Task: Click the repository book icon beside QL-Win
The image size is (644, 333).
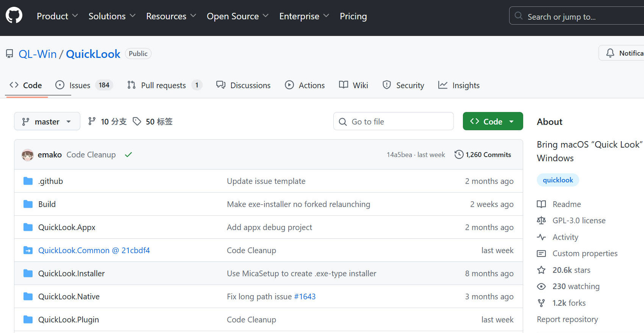Action: tap(9, 54)
